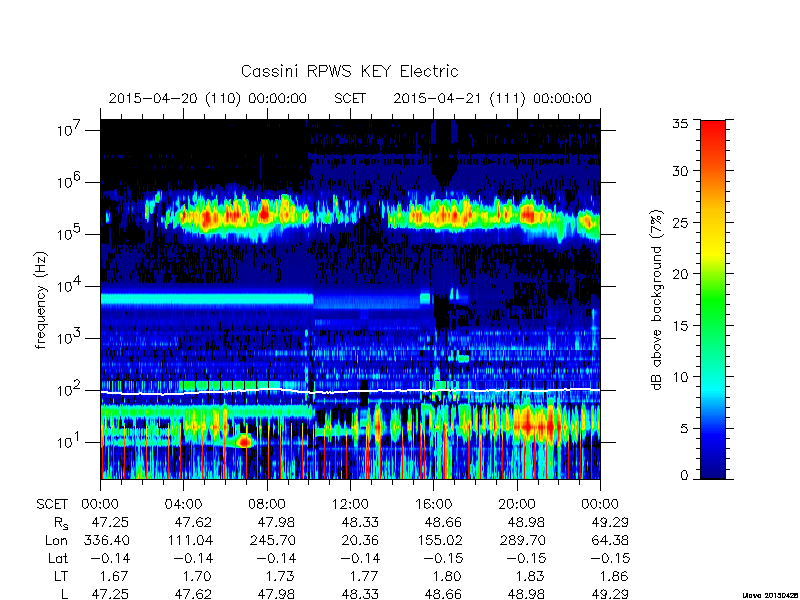Click the colorbar tick value 35
The width and height of the screenshot is (800, 600).
[x=681, y=124]
